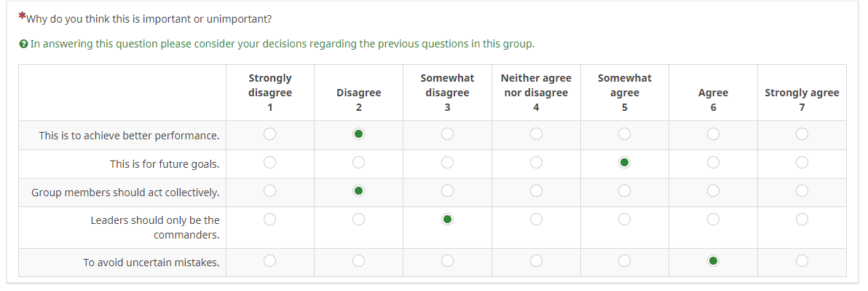Choose Strongly agree for better performance
868x291 pixels.
(802, 134)
